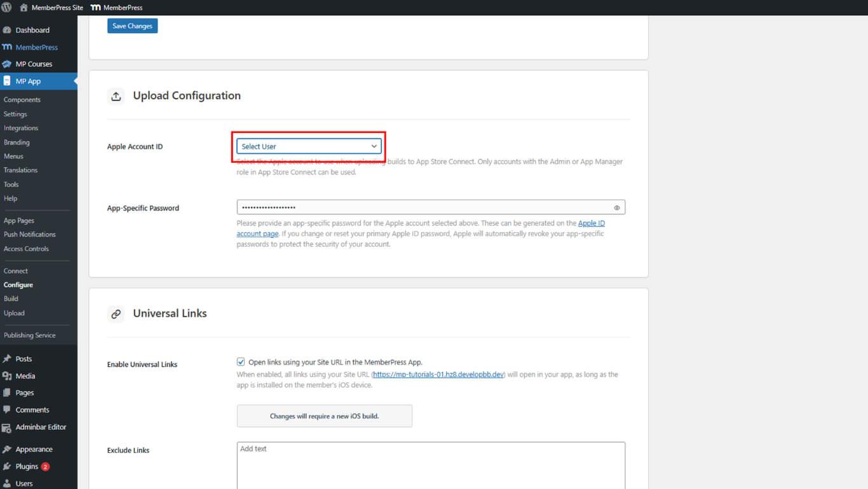Show the App-Specific Password with eye icon

(616, 208)
